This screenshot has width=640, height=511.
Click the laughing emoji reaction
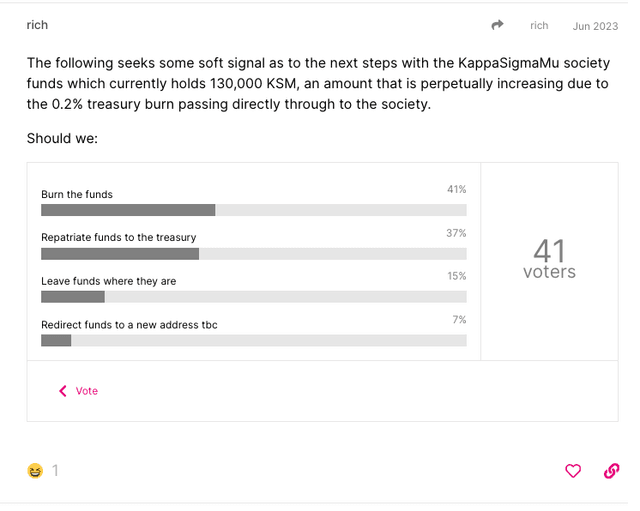(35, 471)
